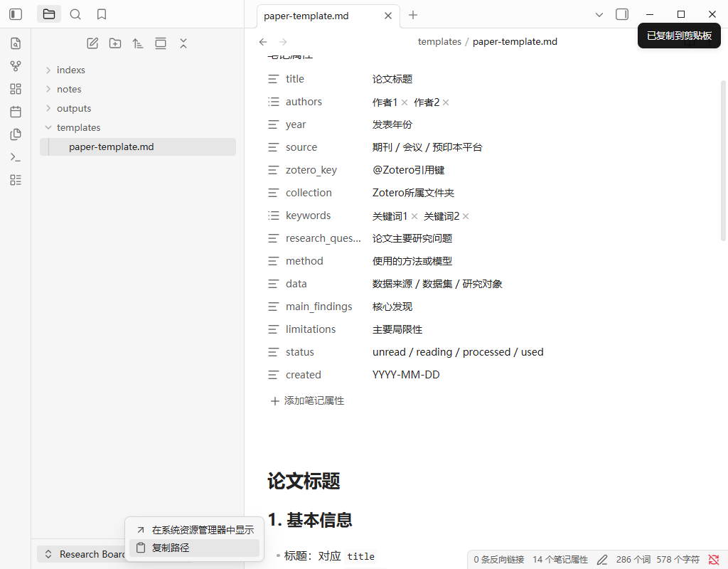The width and height of the screenshot is (728, 569).
Task: Go to templates in the breadcrumb
Action: (x=439, y=42)
